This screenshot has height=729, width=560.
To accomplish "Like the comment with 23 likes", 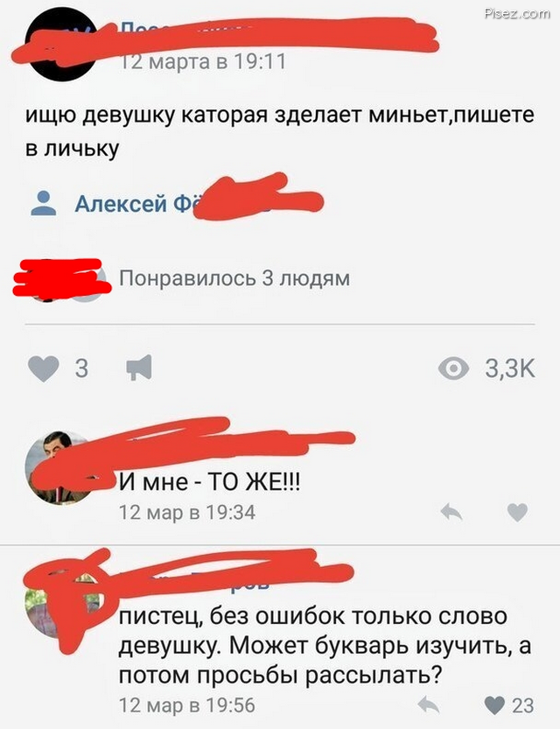I will [x=494, y=704].
